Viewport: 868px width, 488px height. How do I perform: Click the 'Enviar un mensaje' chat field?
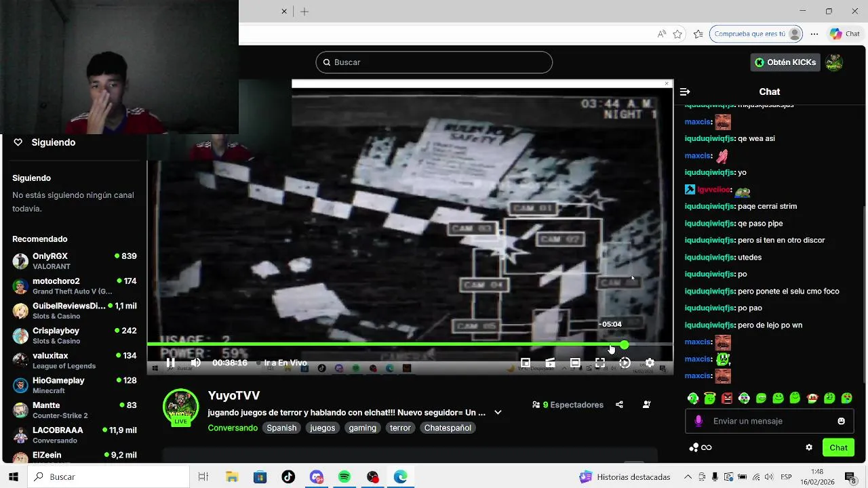770,421
